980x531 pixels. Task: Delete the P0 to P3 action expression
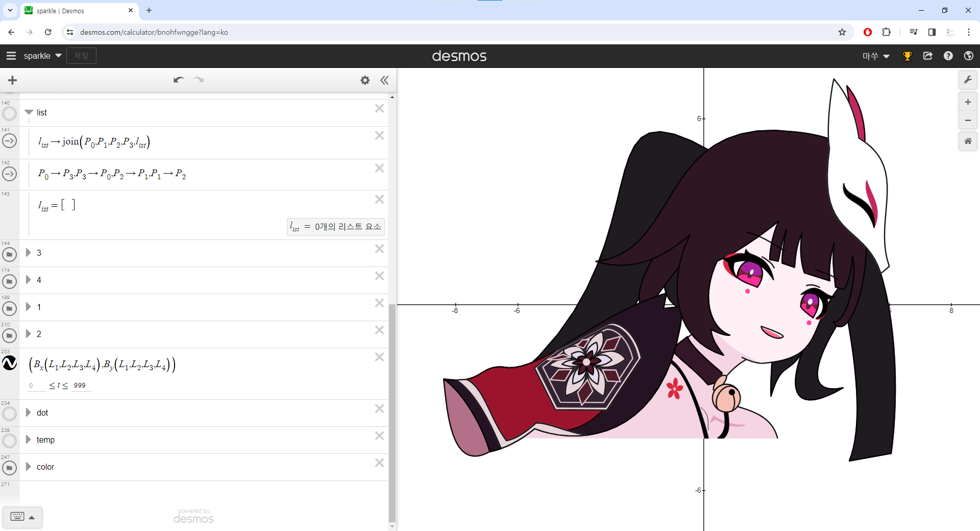[x=379, y=168]
